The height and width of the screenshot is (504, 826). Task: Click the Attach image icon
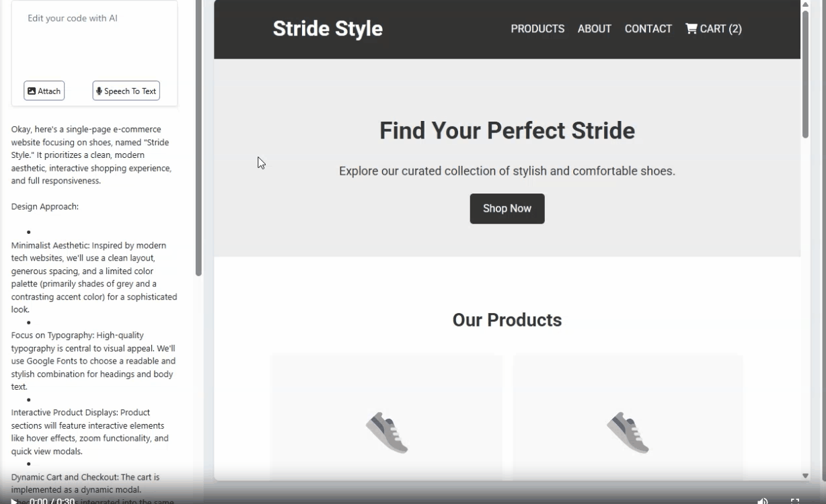pos(32,91)
